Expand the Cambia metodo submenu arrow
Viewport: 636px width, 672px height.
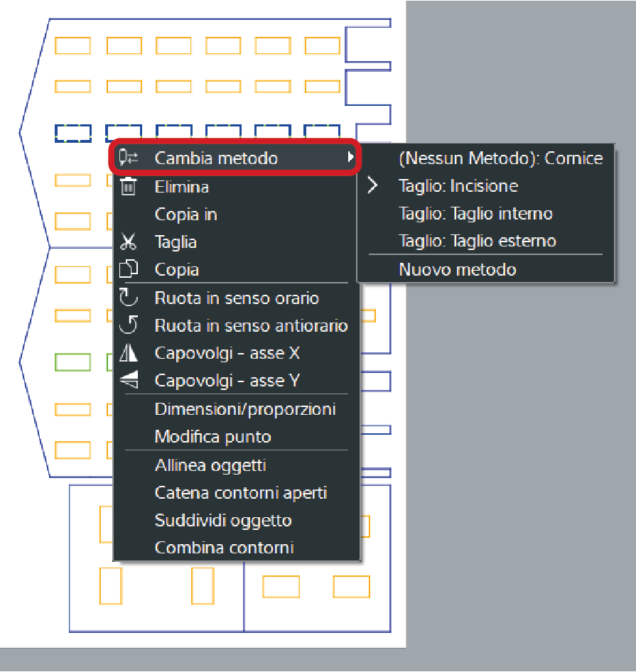point(350,157)
